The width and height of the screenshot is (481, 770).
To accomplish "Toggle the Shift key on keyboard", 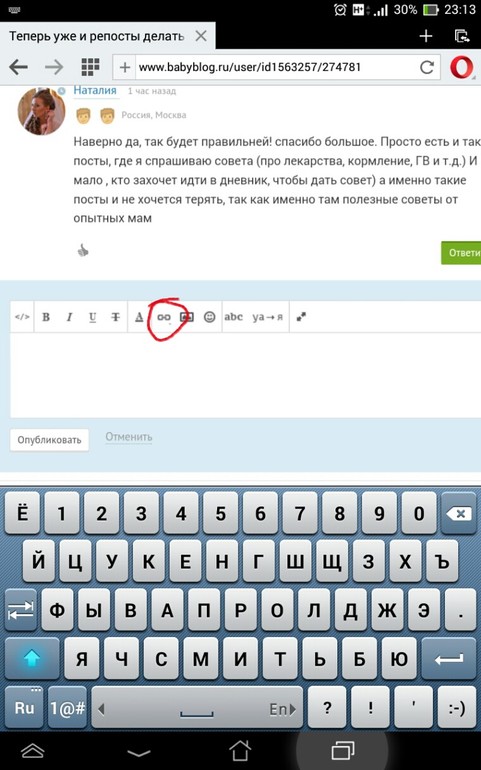I will (32, 658).
